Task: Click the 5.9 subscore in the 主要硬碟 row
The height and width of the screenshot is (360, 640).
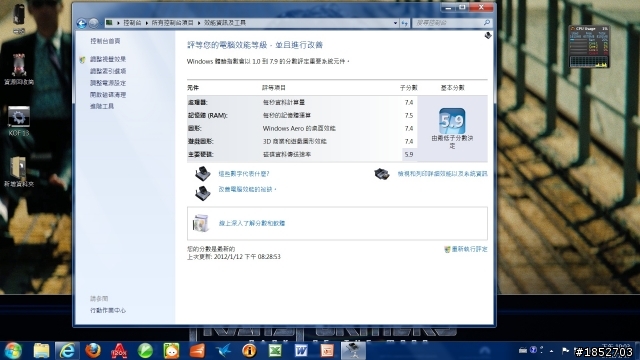Action: tap(409, 154)
